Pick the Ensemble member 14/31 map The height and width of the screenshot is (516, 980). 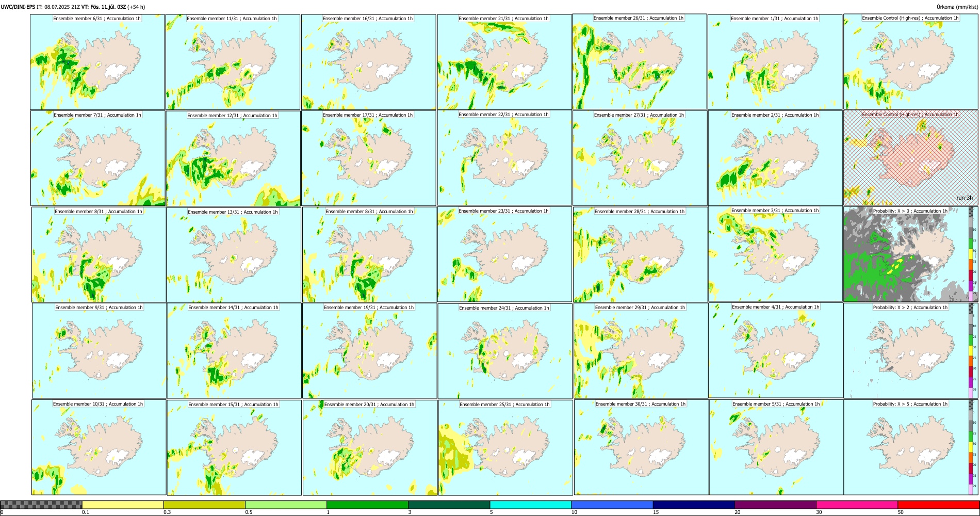coord(234,351)
